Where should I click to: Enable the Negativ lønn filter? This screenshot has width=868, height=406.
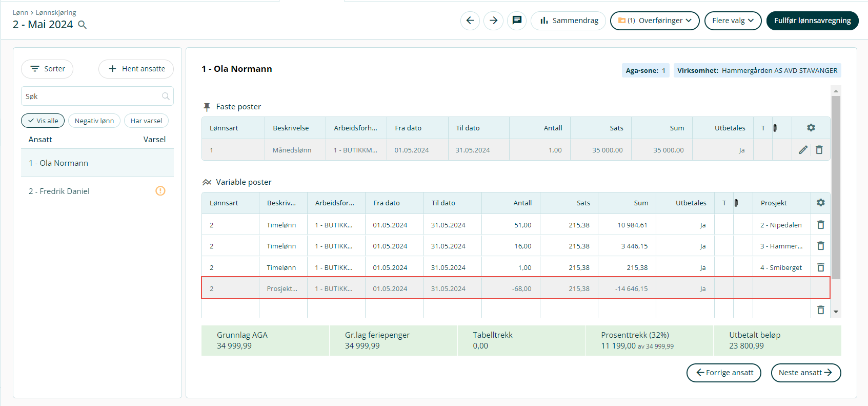(x=94, y=121)
